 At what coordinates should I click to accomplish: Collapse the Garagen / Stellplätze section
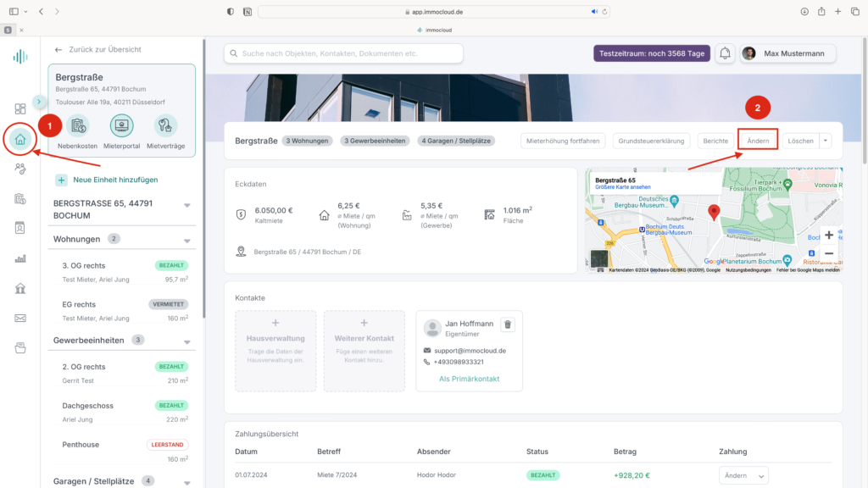point(187,483)
